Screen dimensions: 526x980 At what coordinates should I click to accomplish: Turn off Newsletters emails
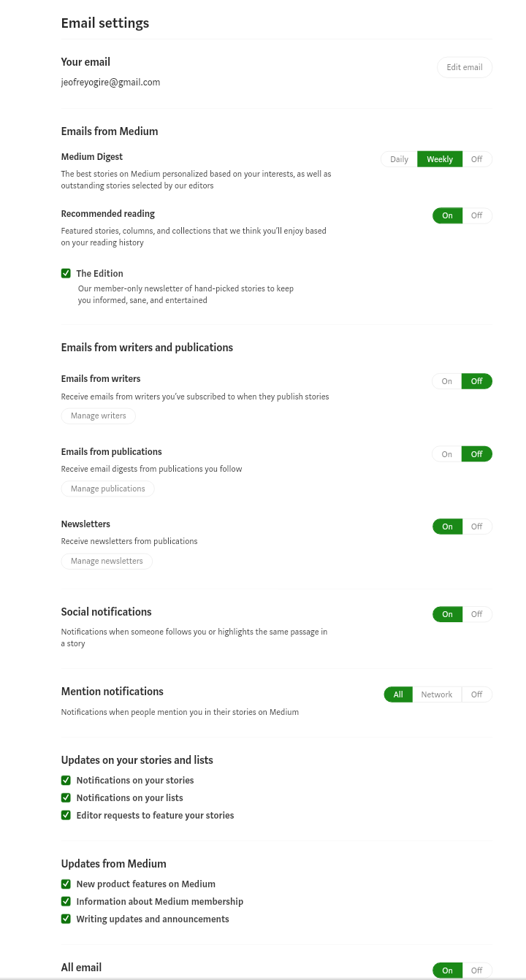point(477,527)
